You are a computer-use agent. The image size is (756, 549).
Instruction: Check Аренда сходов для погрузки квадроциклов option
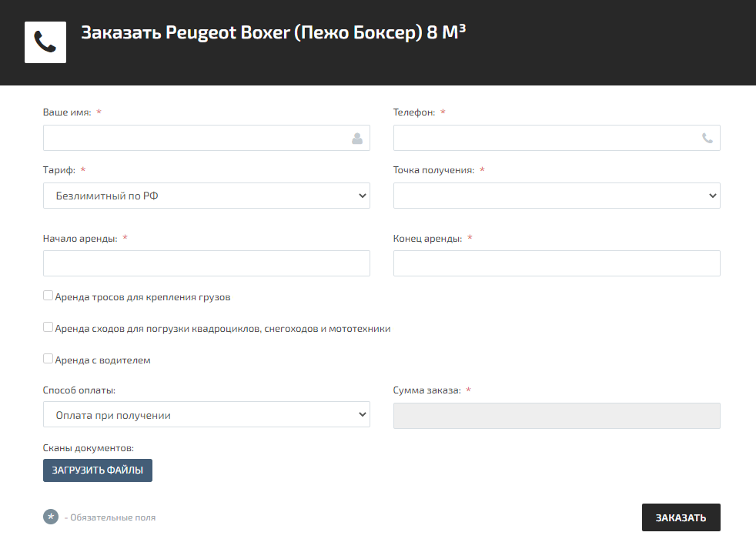click(48, 327)
